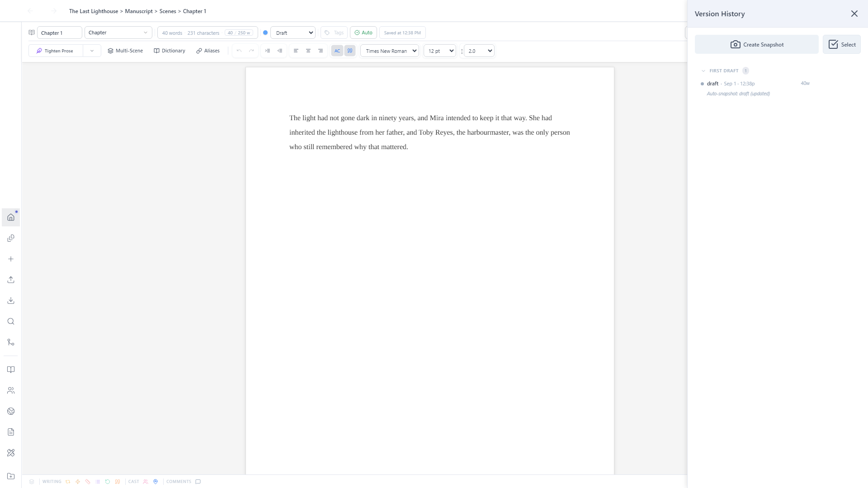Open Multi-Scene view
The width and height of the screenshot is (868, 488).
click(x=125, y=51)
